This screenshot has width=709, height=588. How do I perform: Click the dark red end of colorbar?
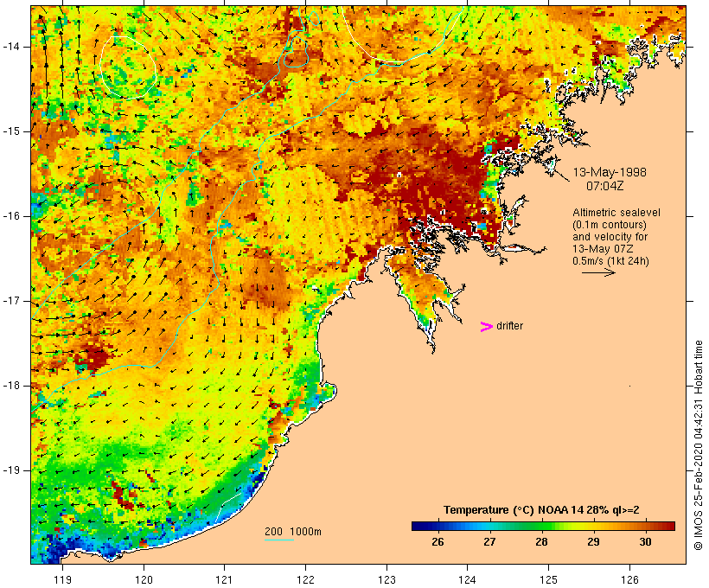click(668, 526)
